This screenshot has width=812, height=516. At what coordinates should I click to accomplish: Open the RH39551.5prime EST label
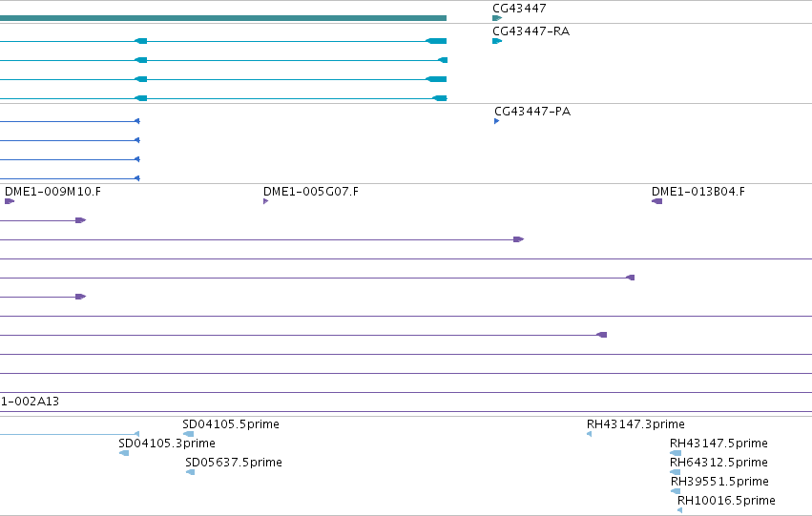[x=719, y=482]
